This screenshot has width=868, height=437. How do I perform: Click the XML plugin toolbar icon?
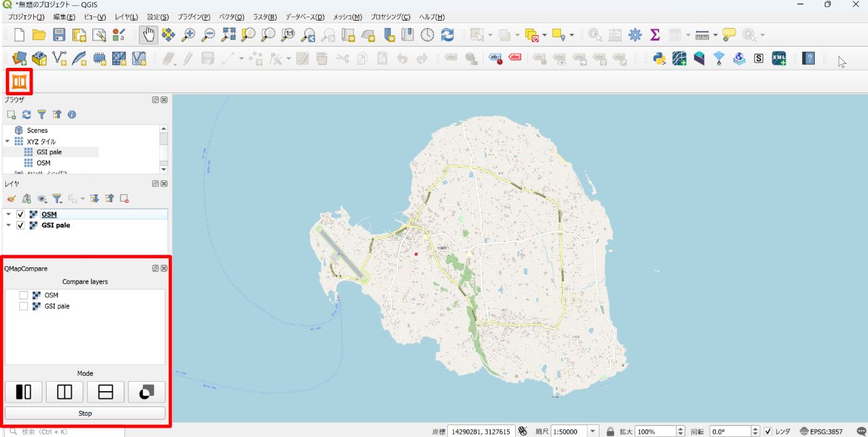pyautogui.click(x=779, y=59)
